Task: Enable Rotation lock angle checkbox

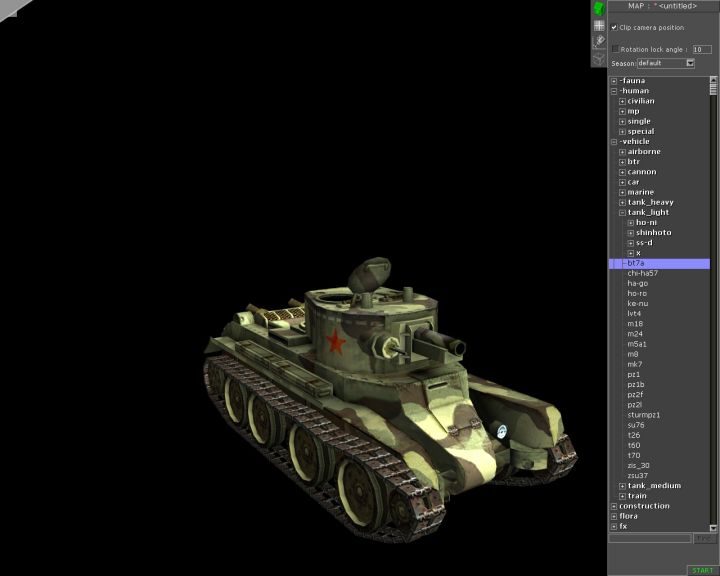Action: tap(615, 48)
